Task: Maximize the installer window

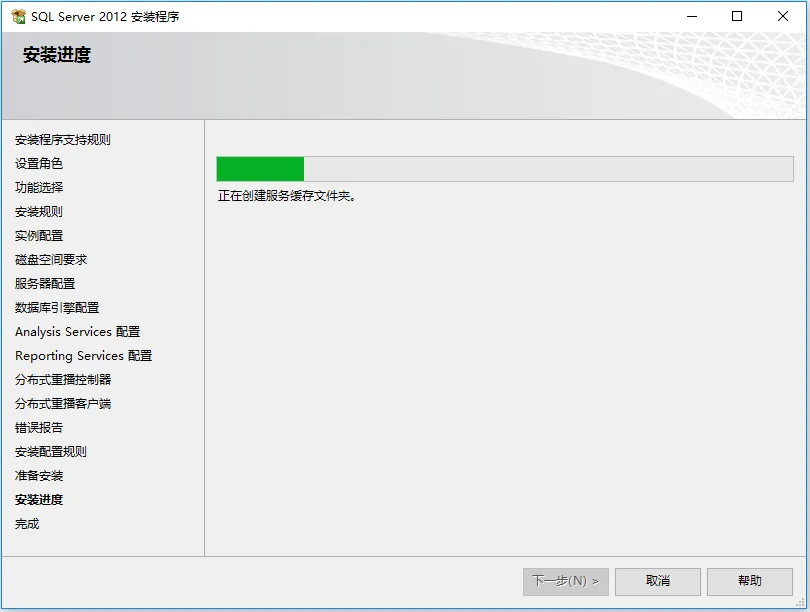Action: point(737,17)
